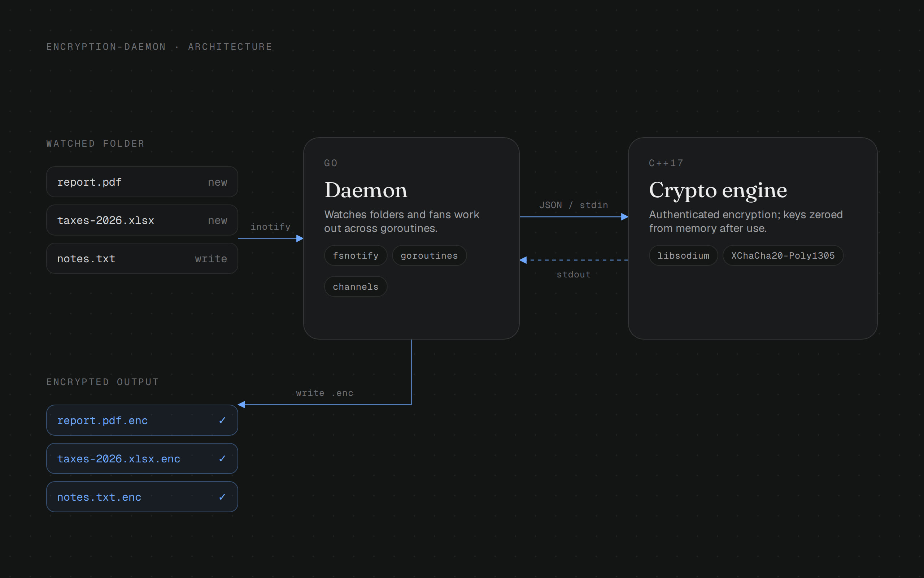
Task: Click the inotify arrow label
Action: point(270,227)
